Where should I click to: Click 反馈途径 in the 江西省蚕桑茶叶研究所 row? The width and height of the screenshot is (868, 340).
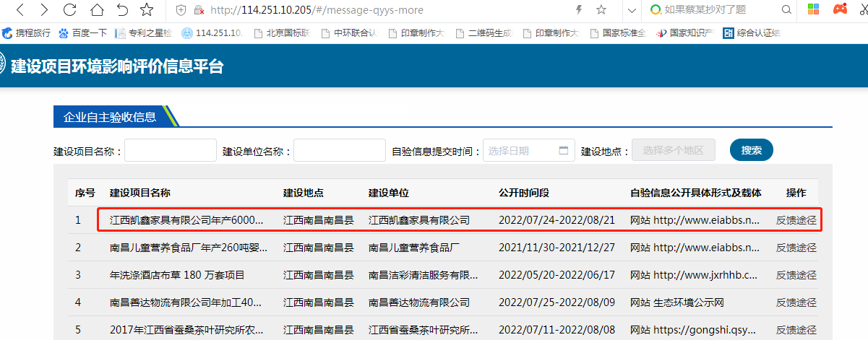click(796, 330)
